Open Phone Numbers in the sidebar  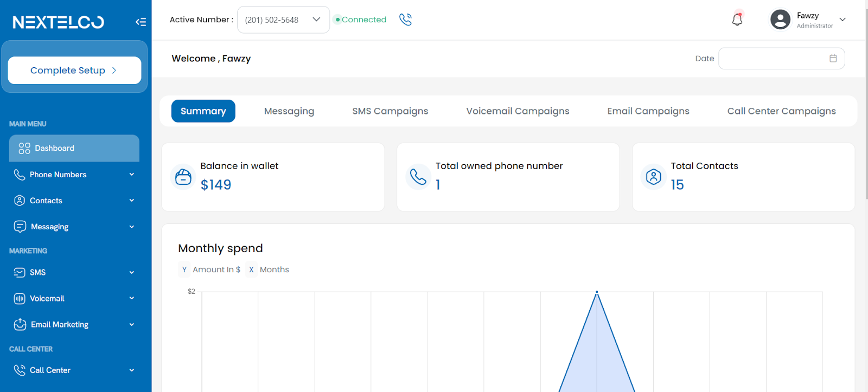74,175
